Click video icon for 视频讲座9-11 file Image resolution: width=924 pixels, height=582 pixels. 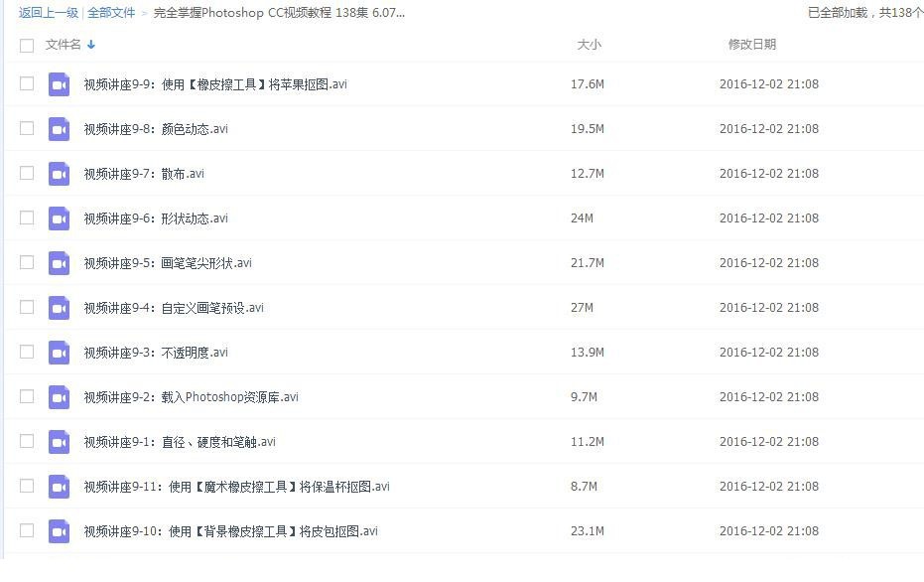(x=59, y=487)
